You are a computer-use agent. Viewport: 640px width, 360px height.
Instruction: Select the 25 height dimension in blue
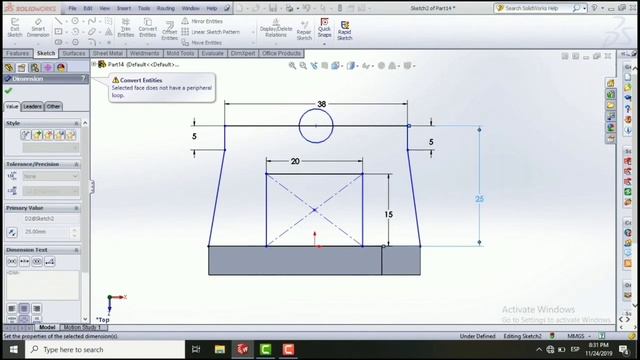479,199
